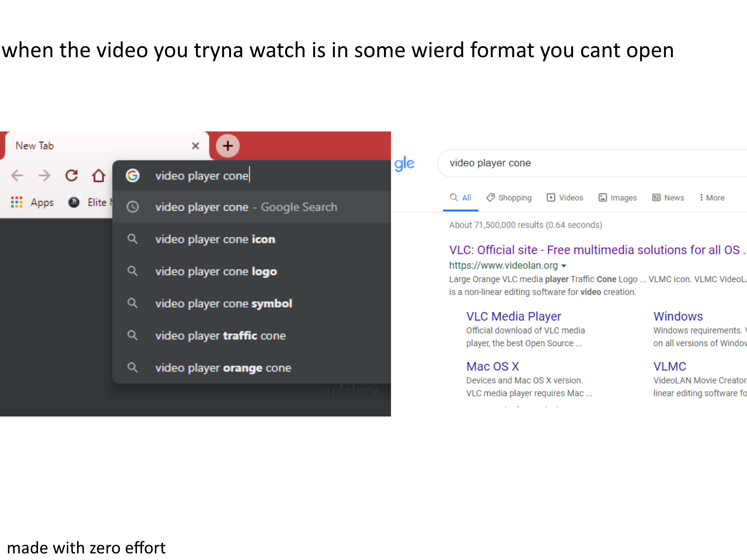747x560 pixels.
Task: Click the back navigation arrow
Action: tap(17, 176)
